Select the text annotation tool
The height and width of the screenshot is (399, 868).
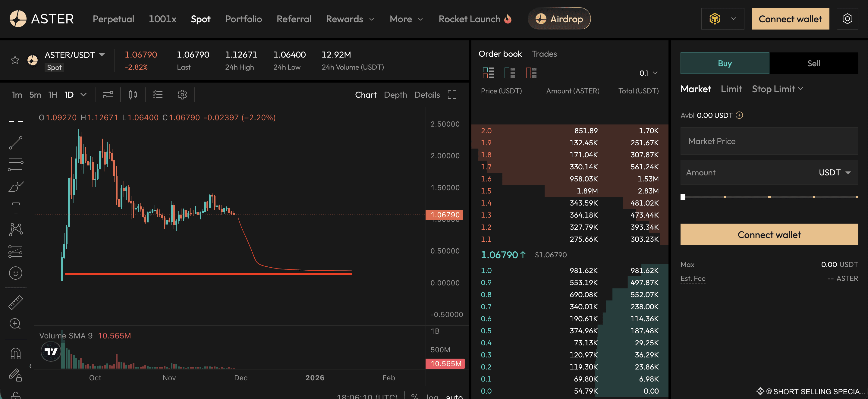15,208
